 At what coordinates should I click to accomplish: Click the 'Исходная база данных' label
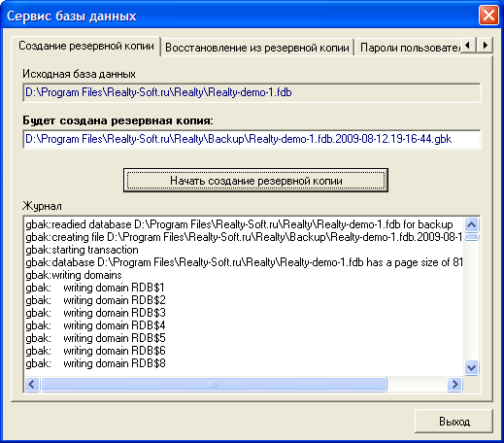(79, 74)
